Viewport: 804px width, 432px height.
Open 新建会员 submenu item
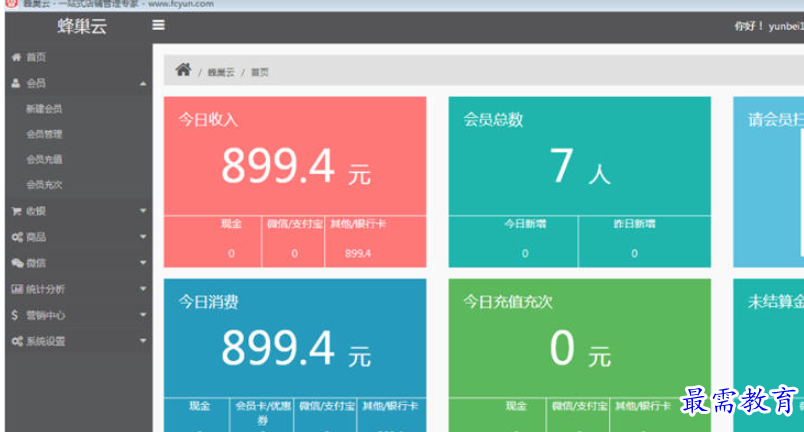tap(44, 108)
